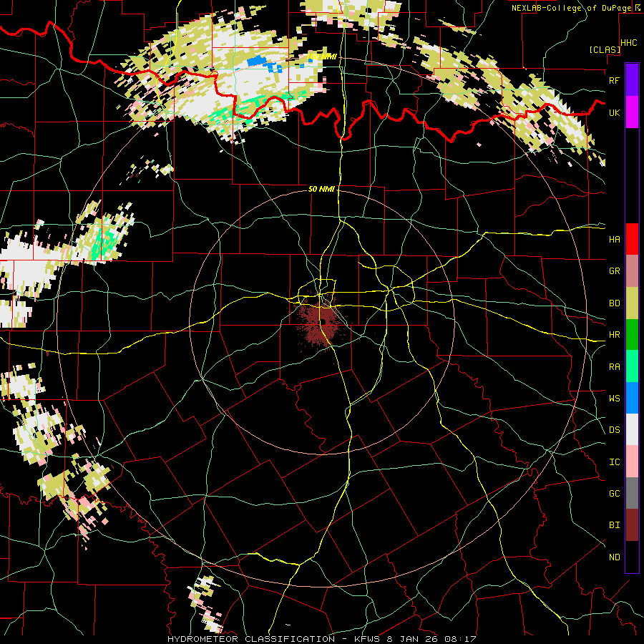Image resolution: width=644 pixels, height=644 pixels.
Task: Click the green HR heavy rain swatch
Action: coord(632,335)
